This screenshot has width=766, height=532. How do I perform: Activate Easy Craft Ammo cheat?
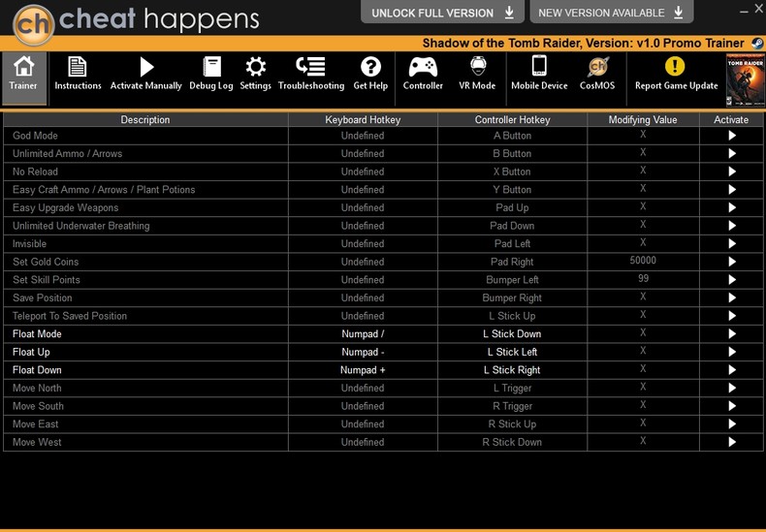732,190
